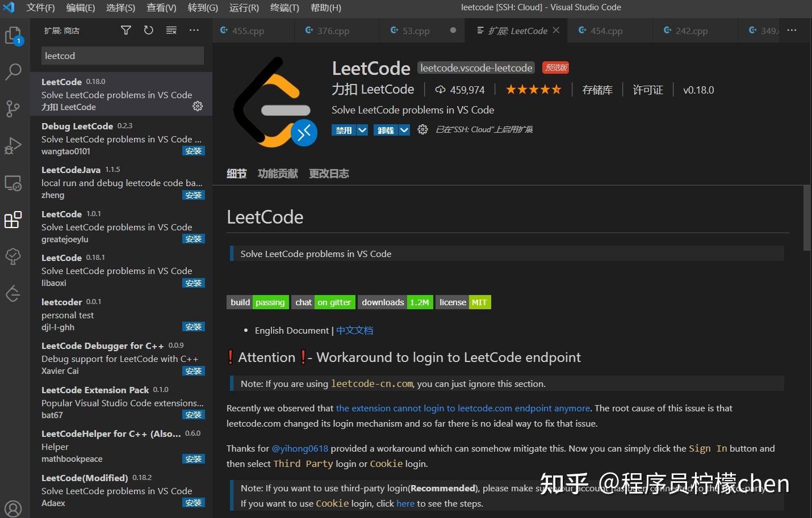Visit the 存储库 repository link
The width and height of the screenshot is (812, 518).
597,90
